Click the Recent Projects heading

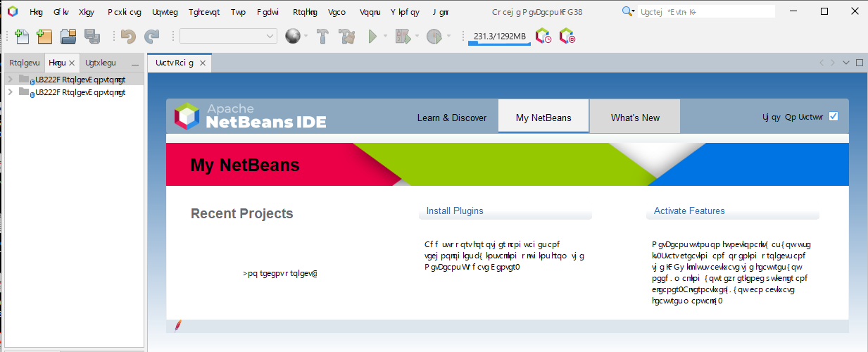pyautogui.click(x=242, y=213)
